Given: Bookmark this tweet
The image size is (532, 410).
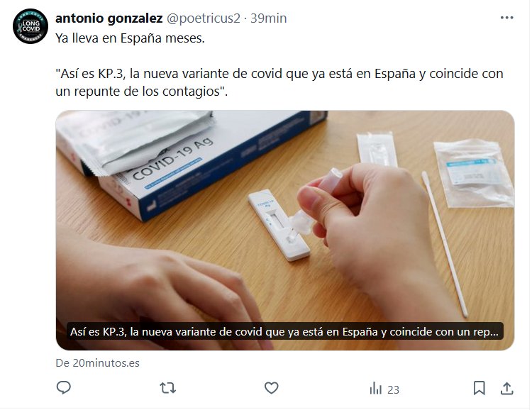Looking at the screenshot, I should (x=479, y=388).
